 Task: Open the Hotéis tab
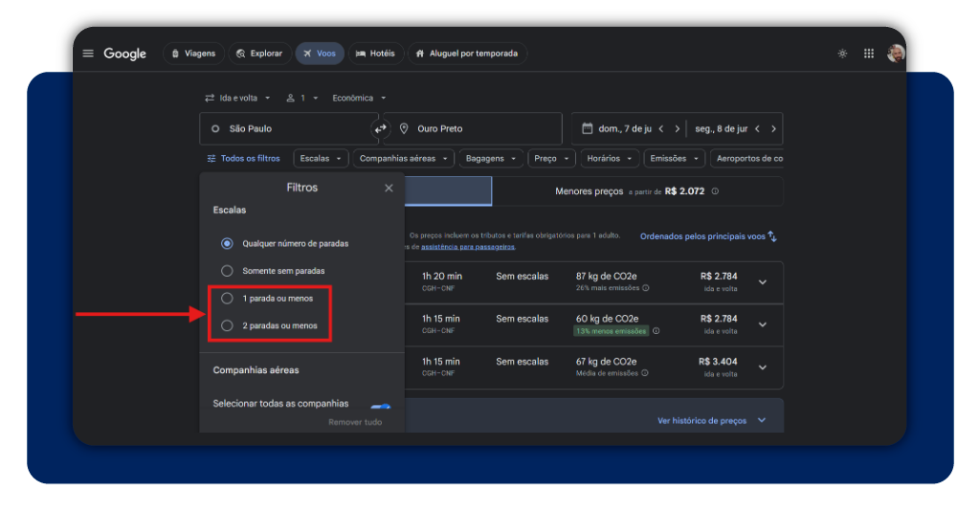coord(375,53)
